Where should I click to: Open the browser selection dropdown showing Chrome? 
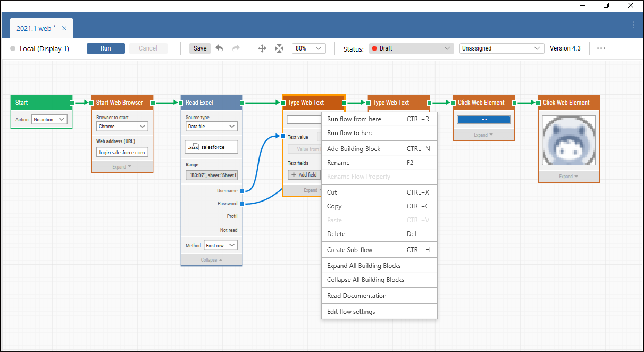(122, 126)
